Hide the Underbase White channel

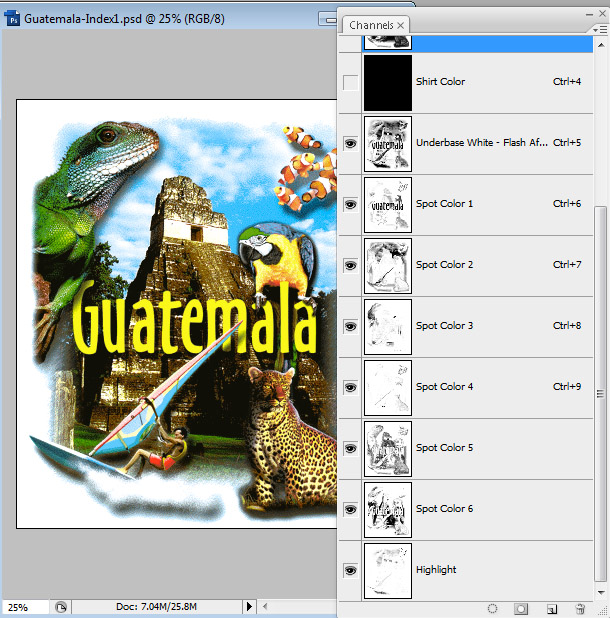350,143
